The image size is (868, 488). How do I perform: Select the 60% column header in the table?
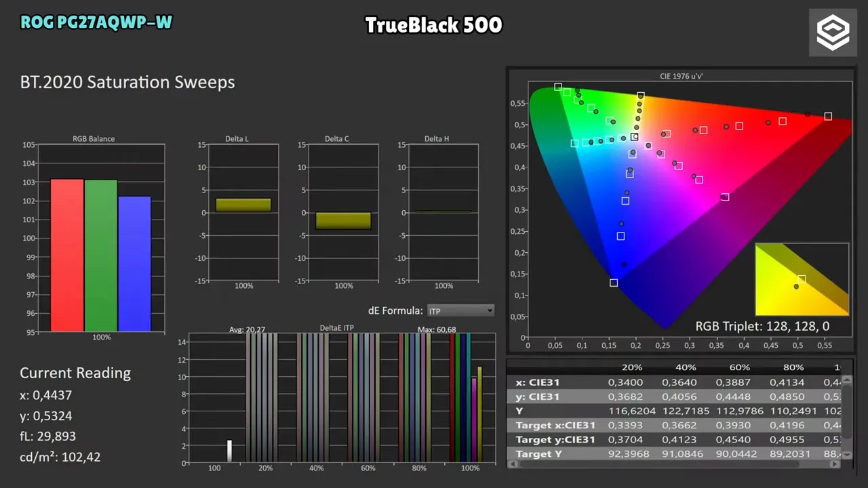[x=740, y=367]
